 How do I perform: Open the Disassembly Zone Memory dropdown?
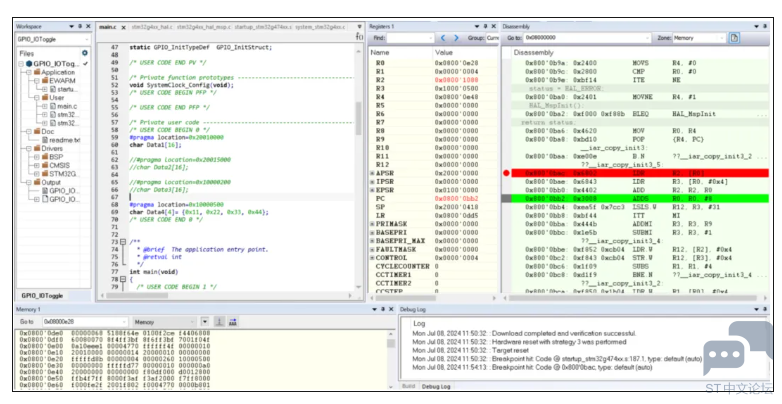tap(698, 38)
